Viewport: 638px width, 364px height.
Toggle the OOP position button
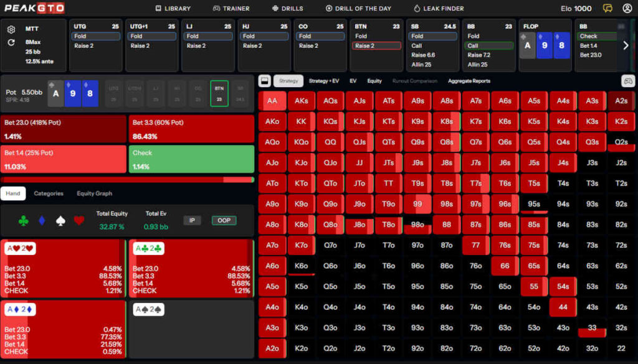click(x=224, y=220)
